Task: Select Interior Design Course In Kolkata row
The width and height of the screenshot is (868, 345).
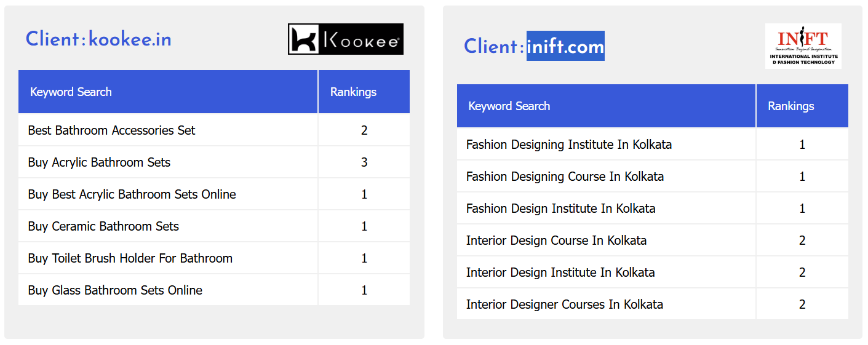Action: 556,240
